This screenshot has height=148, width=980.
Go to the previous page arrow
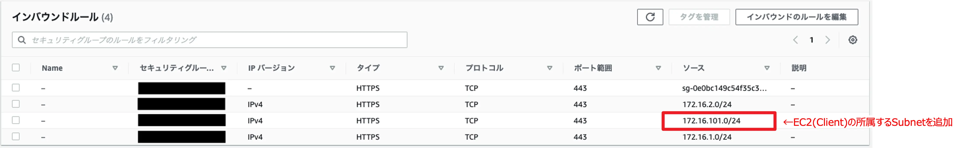click(796, 40)
